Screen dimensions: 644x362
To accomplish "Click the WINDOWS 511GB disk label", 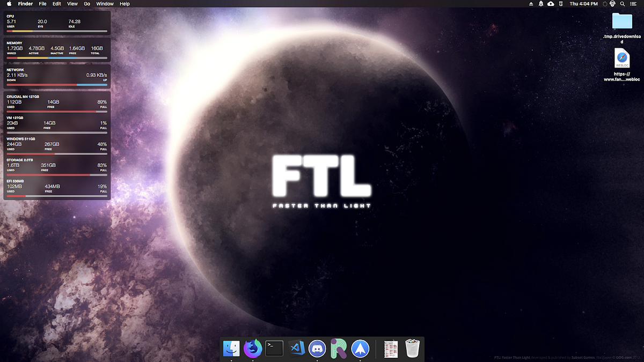I will click(x=21, y=139).
